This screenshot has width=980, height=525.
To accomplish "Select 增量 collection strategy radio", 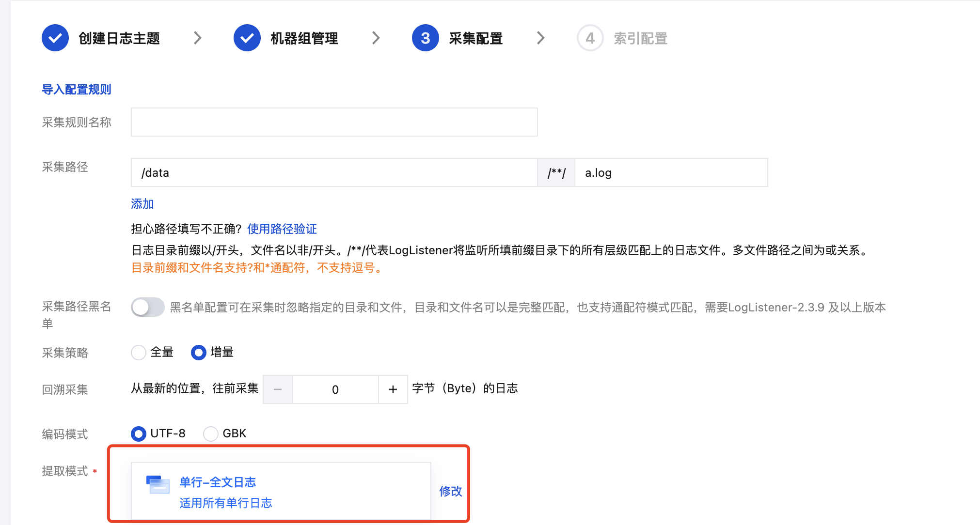I will [x=199, y=353].
